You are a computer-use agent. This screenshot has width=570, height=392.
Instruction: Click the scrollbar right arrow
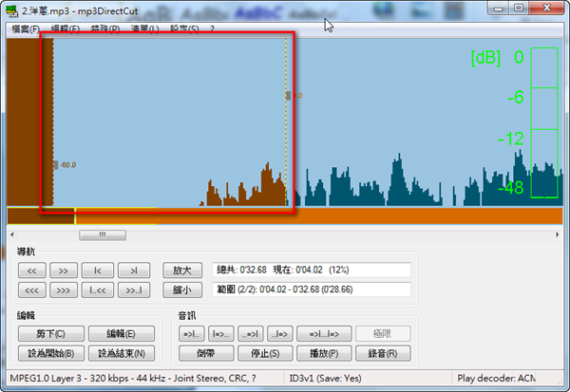click(x=558, y=235)
